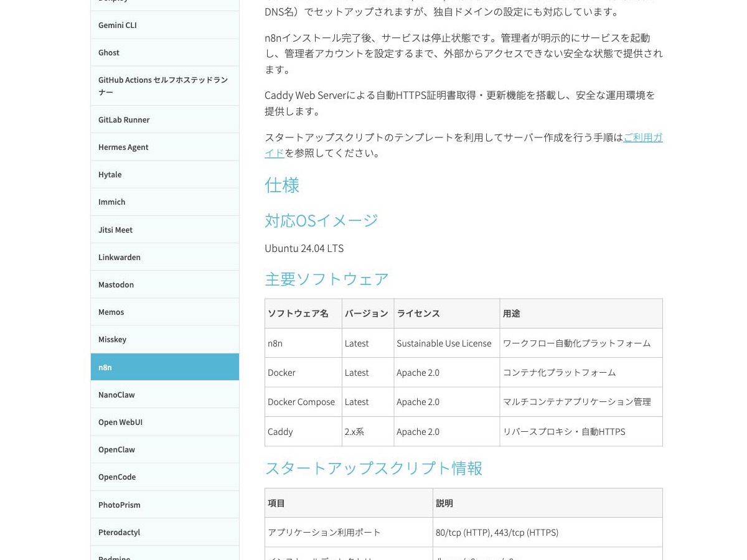This screenshot has height=560, width=747.
Task: Click the 80/tcp (HTTP), 443/tcp (HTTPS) cell
Action: point(548,532)
